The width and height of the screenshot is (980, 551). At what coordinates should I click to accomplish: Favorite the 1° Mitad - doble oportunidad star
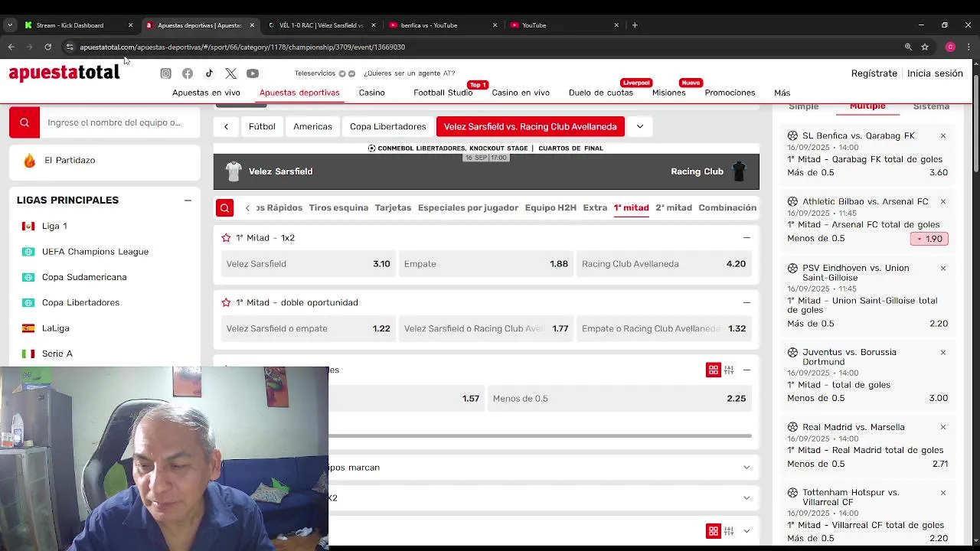[x=226, y=302]
